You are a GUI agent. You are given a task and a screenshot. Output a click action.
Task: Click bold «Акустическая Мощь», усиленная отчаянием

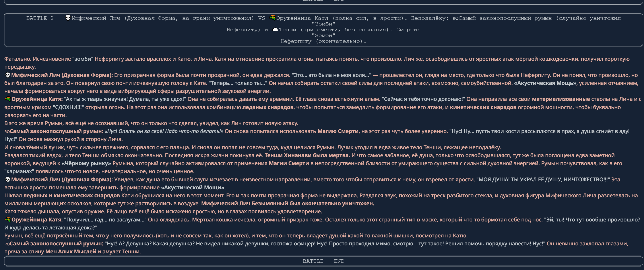(545, 83)
